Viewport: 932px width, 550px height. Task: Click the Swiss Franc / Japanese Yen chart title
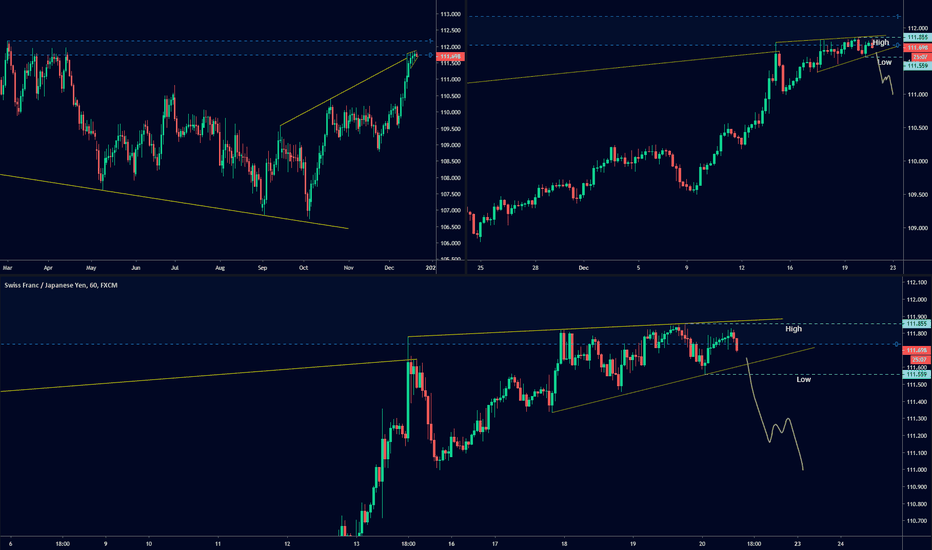tap(61, 285)
